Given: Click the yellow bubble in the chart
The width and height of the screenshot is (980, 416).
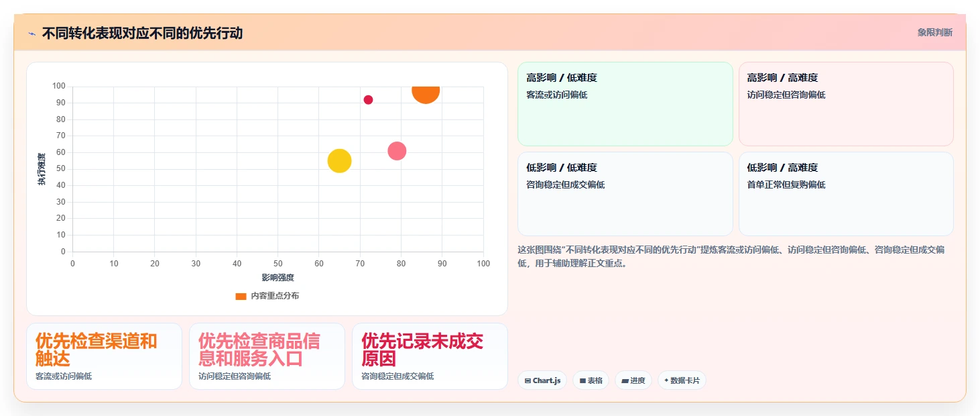Looking at the screenshot, I should click(x=340, y=161).
